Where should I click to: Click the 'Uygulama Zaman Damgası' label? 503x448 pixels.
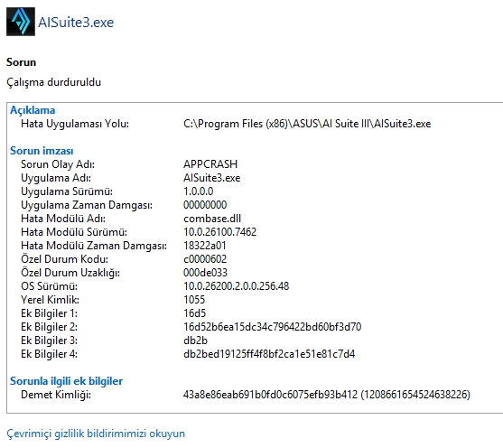[x=87, y=205]
